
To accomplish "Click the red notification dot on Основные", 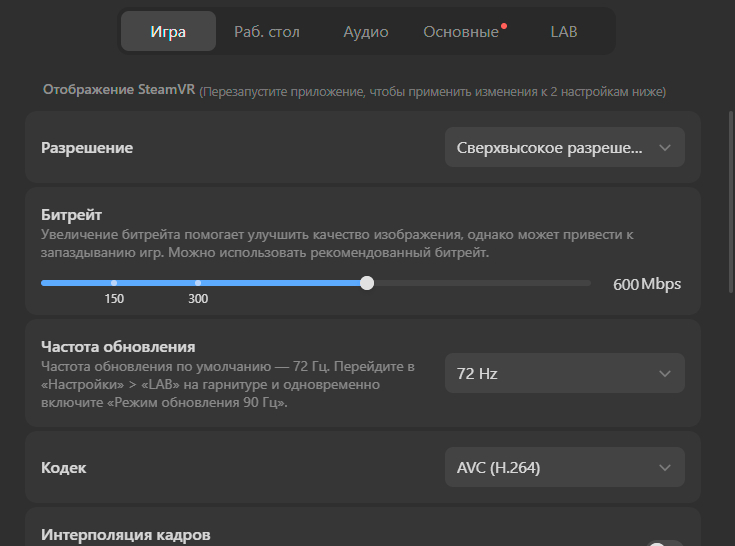I will (x=504, y=26).
